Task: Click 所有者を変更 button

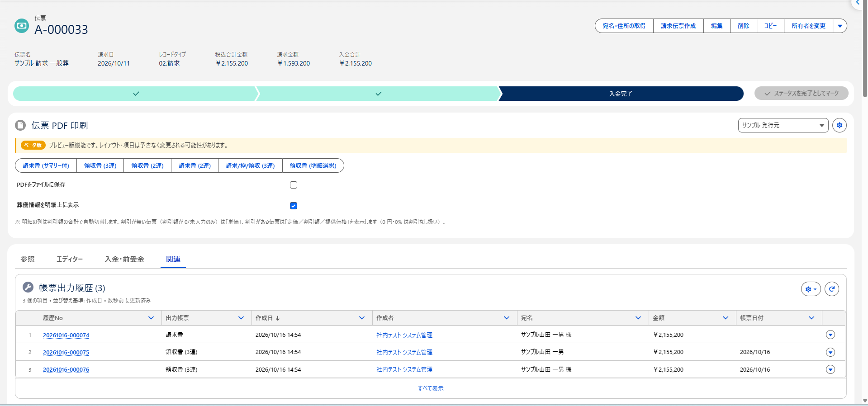Action: 808,26
